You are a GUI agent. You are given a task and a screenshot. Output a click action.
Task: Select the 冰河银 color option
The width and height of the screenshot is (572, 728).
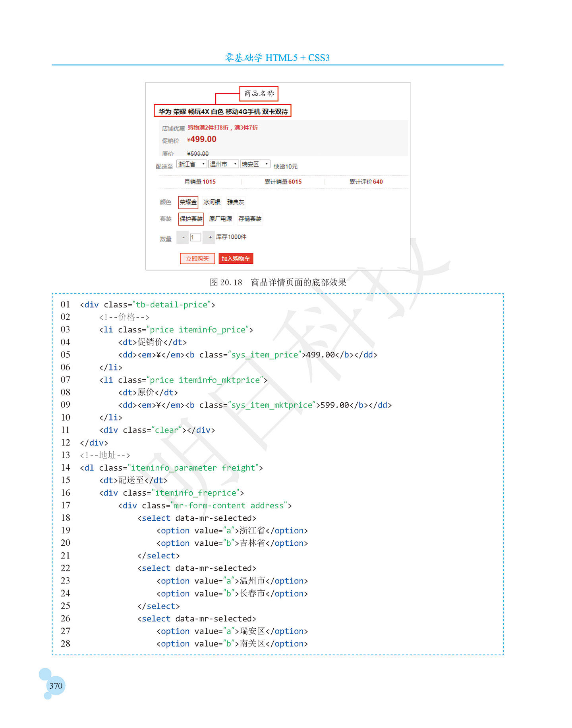[212, 202]
